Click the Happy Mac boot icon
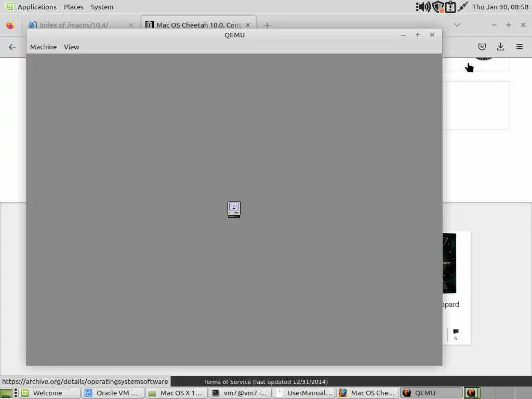This screenshot has width=532, height=399. pos(234,209)
